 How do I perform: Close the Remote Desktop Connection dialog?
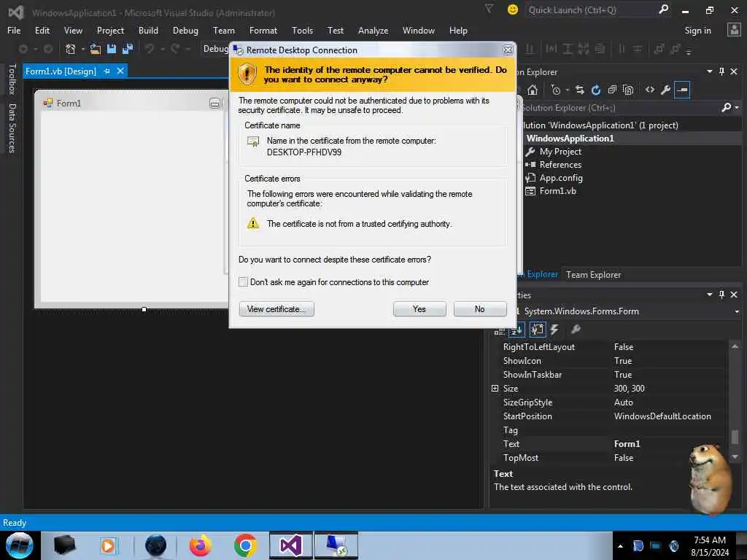[x=508, y=50]
